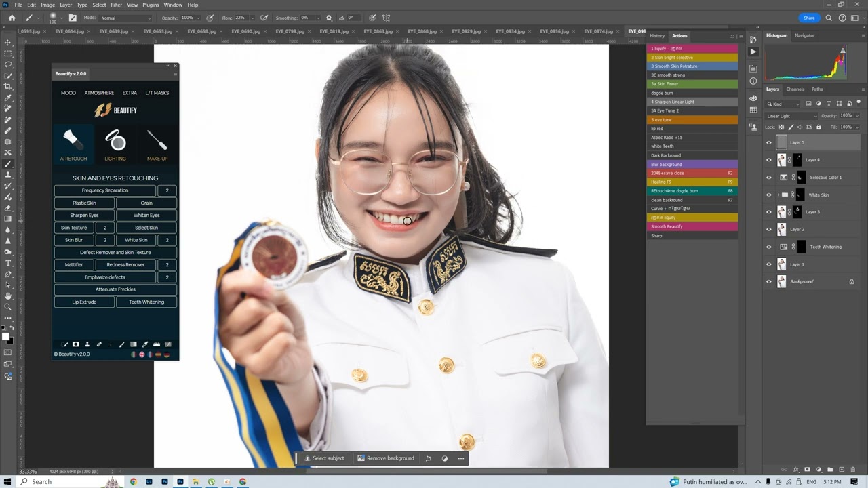
Task: Select the Rectangular Marquee tool
Action: 8,53
